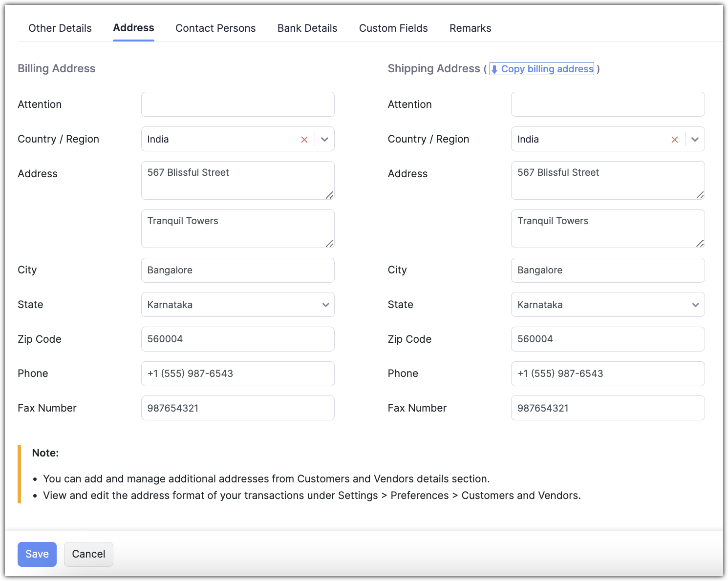
Task: Click the billing Tranquil Towers address box
Action: click(237, 228)
